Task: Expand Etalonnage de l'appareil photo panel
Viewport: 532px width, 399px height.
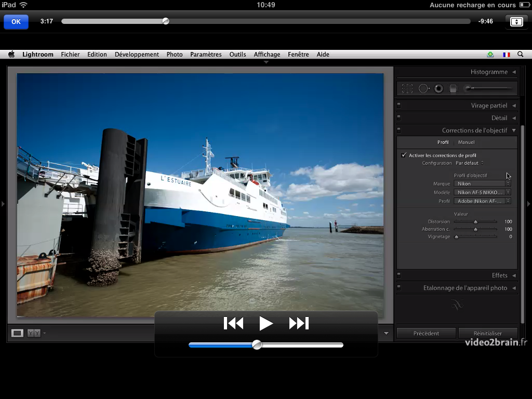Action: click(x=514, y=288)
